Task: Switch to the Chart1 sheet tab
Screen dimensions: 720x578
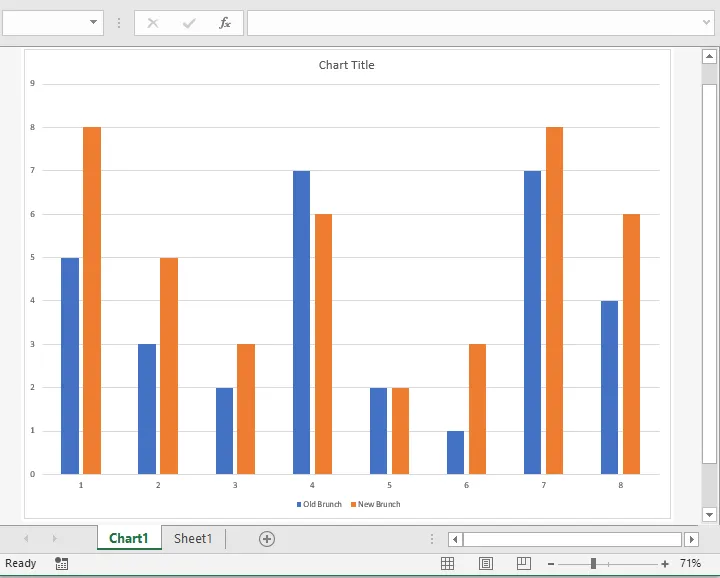Action: [129, 538]
